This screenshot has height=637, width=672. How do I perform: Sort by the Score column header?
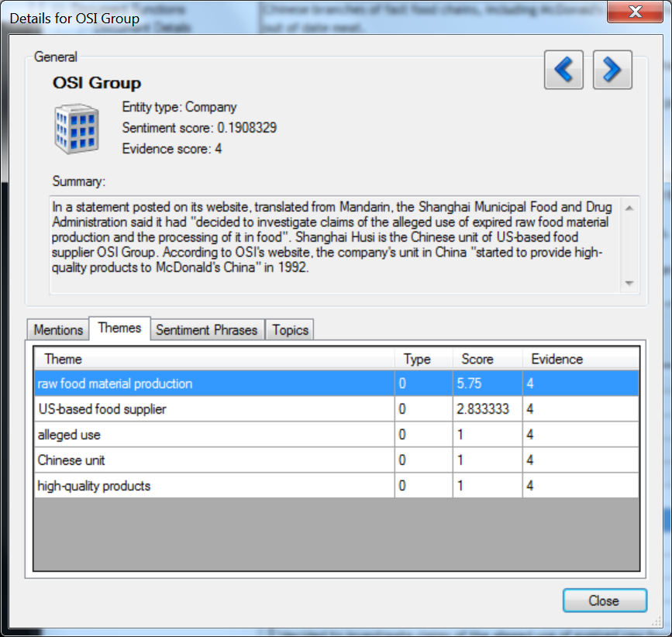pyautogui.click(x=488, y=359)
